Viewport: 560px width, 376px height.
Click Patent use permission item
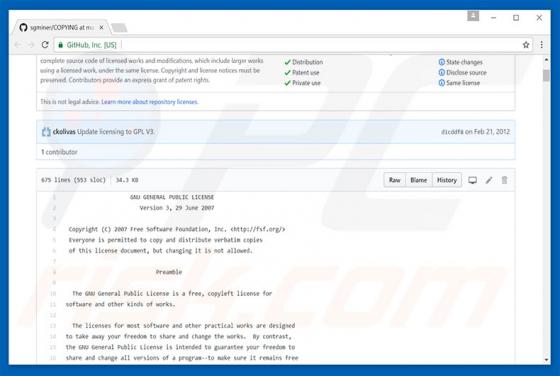pos(302,72)
